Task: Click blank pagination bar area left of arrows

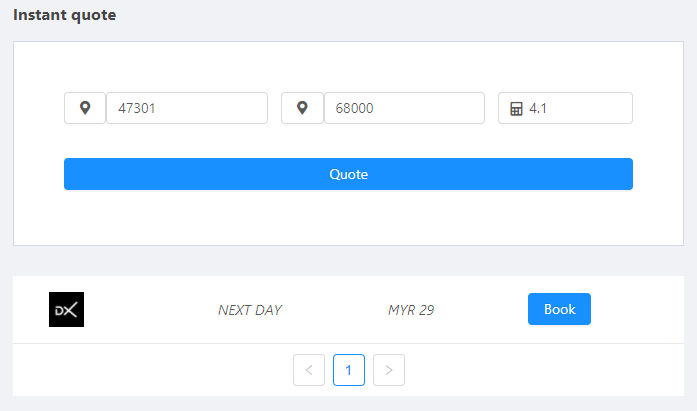Action: tap(150, 370)
